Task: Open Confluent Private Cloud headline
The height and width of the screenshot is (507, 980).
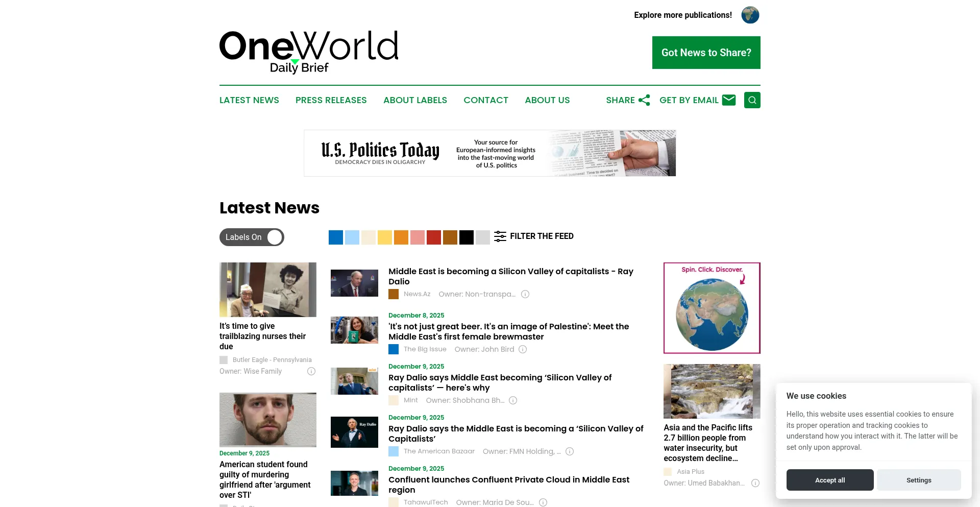Action: coord(509,485)
